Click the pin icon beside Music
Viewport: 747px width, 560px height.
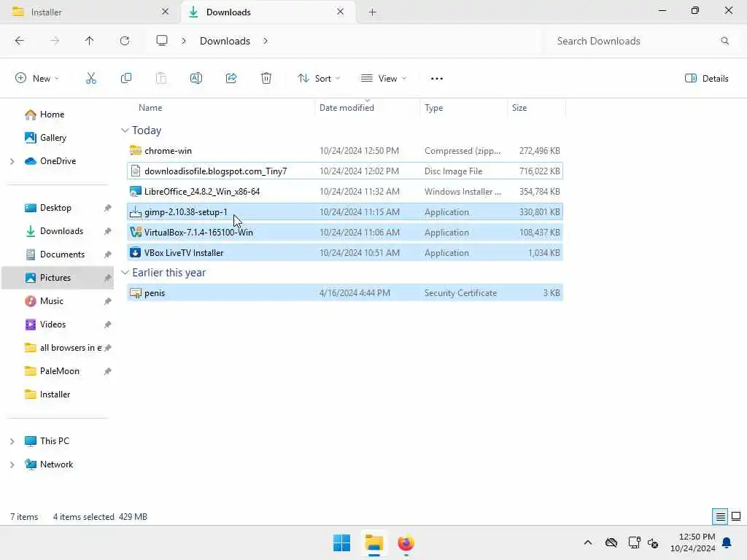(x=108, y=301)
